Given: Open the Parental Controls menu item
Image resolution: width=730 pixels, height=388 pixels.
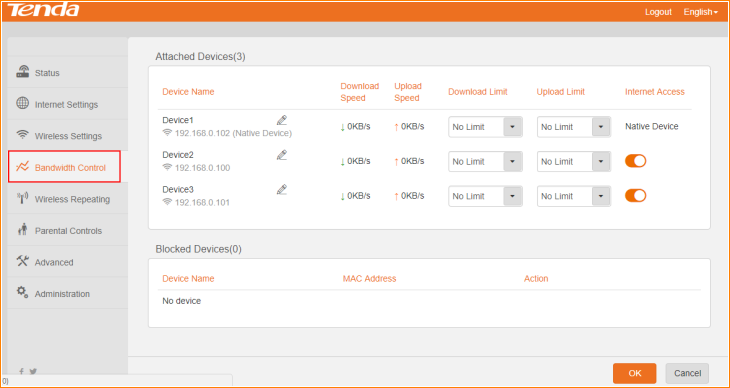Looking at the screenshot, I should click(68, 231).
